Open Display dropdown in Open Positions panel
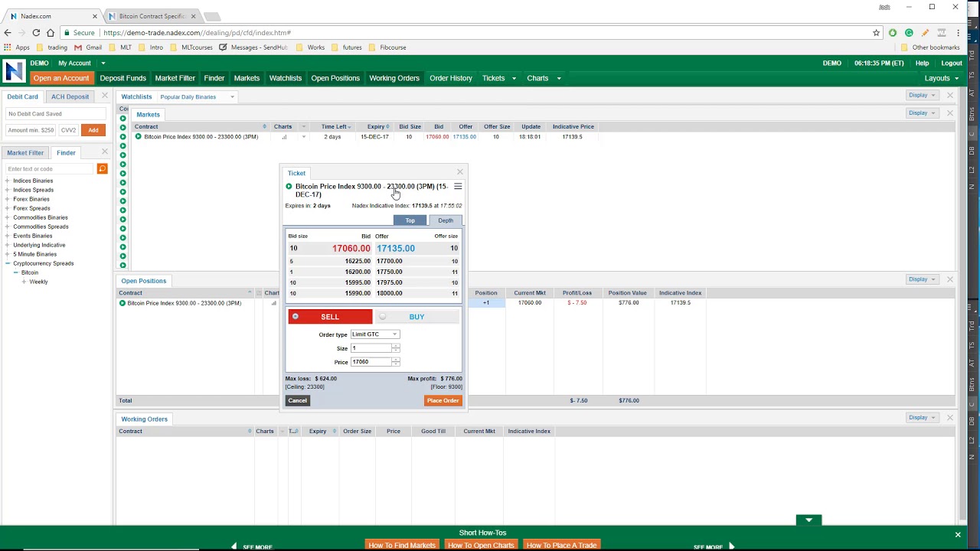The image size is (980, 551). [x=921, y=279]
